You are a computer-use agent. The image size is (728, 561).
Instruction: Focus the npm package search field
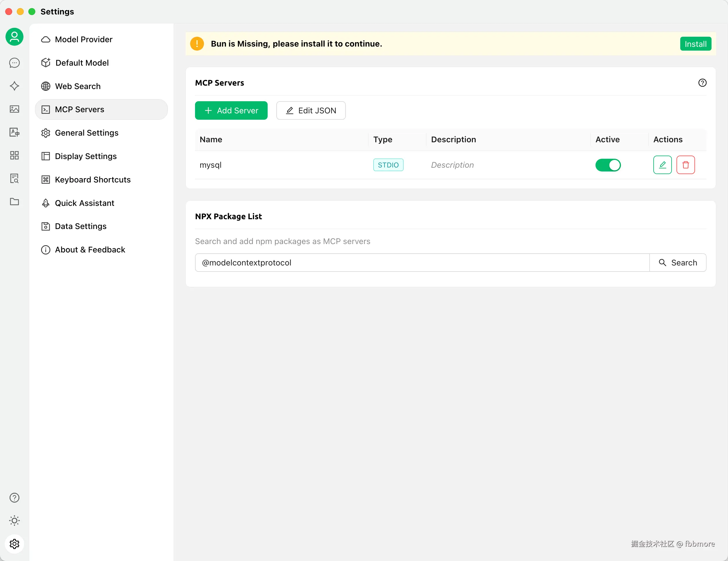coord(422,263)
